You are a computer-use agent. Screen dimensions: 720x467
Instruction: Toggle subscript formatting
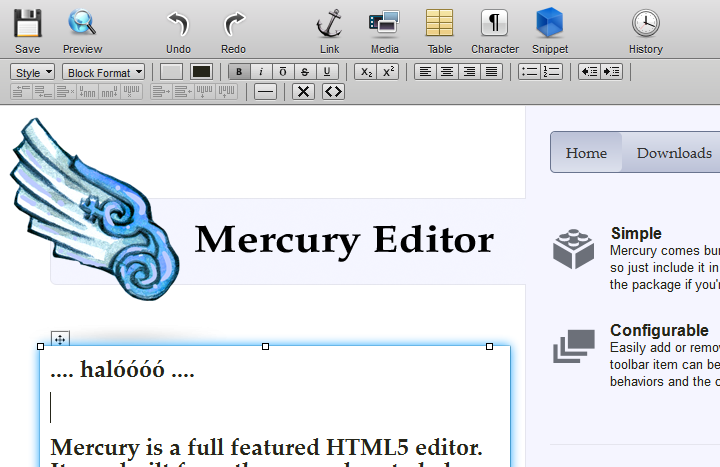(366, 72)
